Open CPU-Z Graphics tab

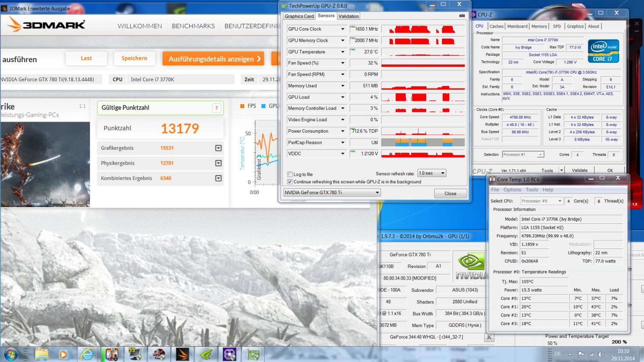pyautogui.click(x=575, y=26)
